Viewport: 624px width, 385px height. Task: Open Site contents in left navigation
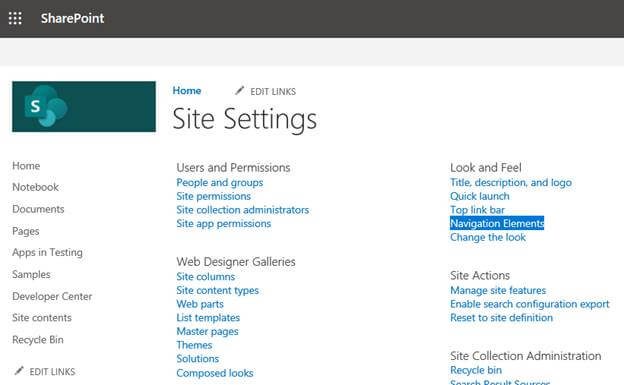click(42, 318)
